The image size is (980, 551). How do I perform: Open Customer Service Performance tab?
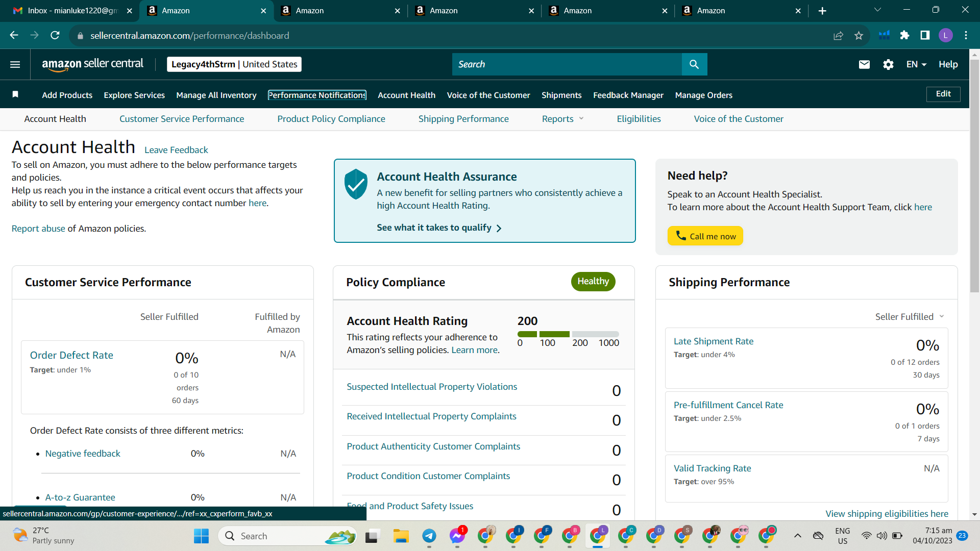point(182,119)
